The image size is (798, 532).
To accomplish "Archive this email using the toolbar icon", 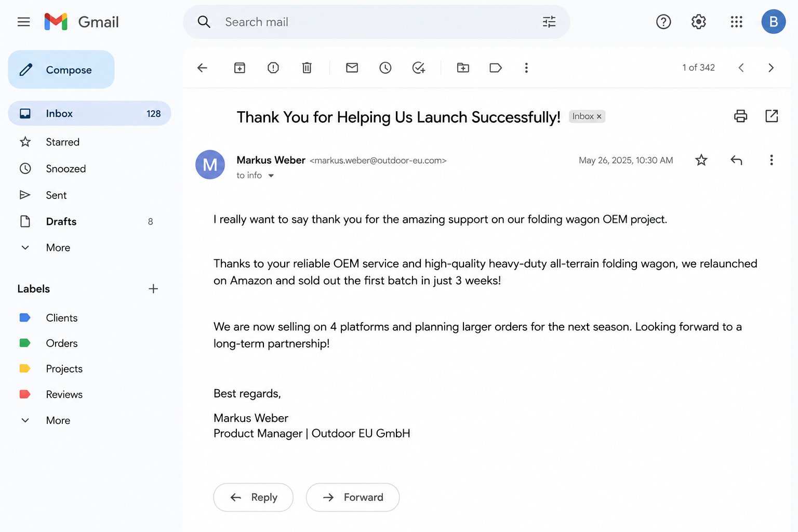I will point(240,68).
